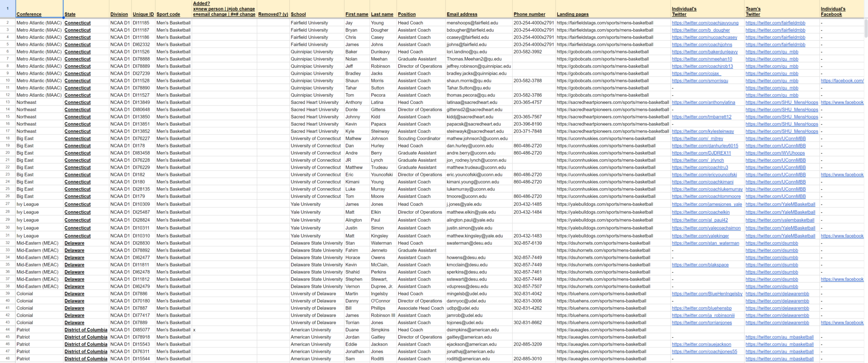868x363 pixels.
Task: Select row header number 2
Action: pos(8,23)
